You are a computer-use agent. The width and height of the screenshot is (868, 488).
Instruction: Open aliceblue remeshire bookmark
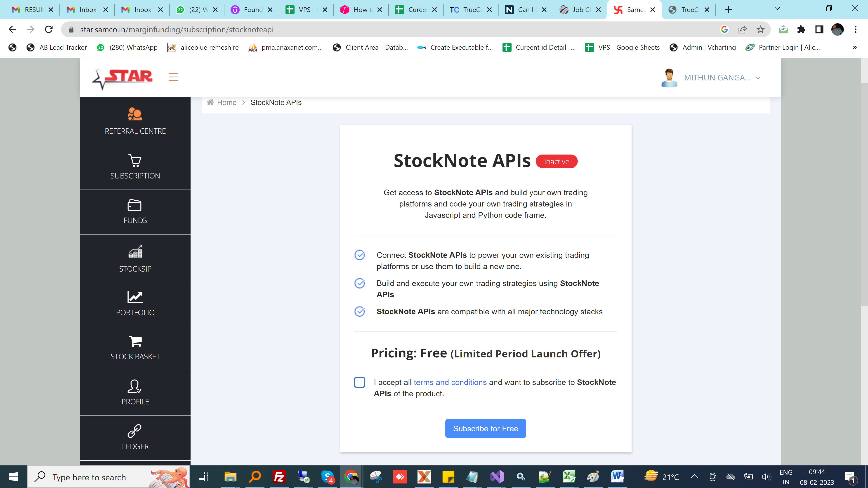(203, 47)
